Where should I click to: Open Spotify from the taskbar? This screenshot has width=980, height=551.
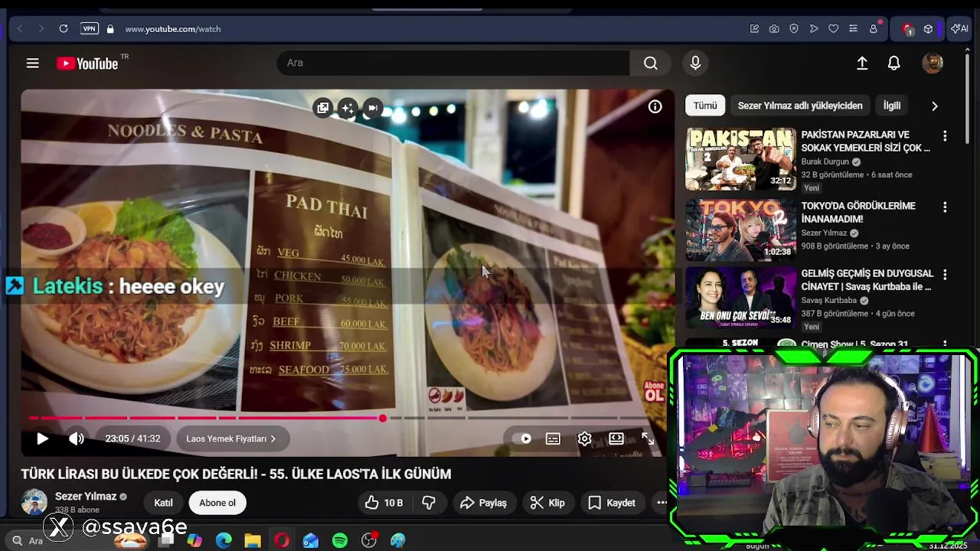[x=340, y=540]
